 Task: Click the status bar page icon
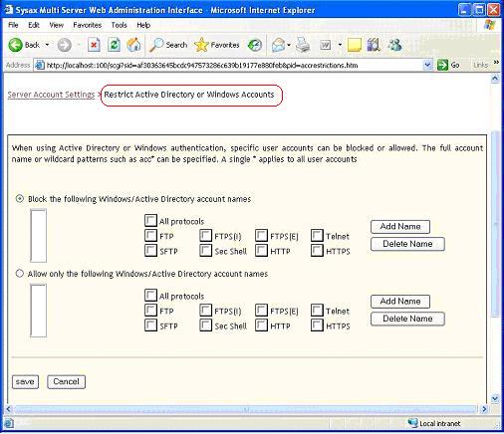tap(9, 423)
